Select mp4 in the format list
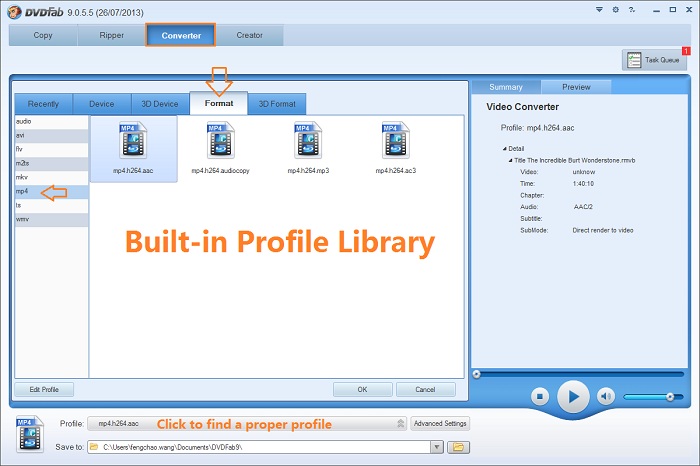 point(51,191)
